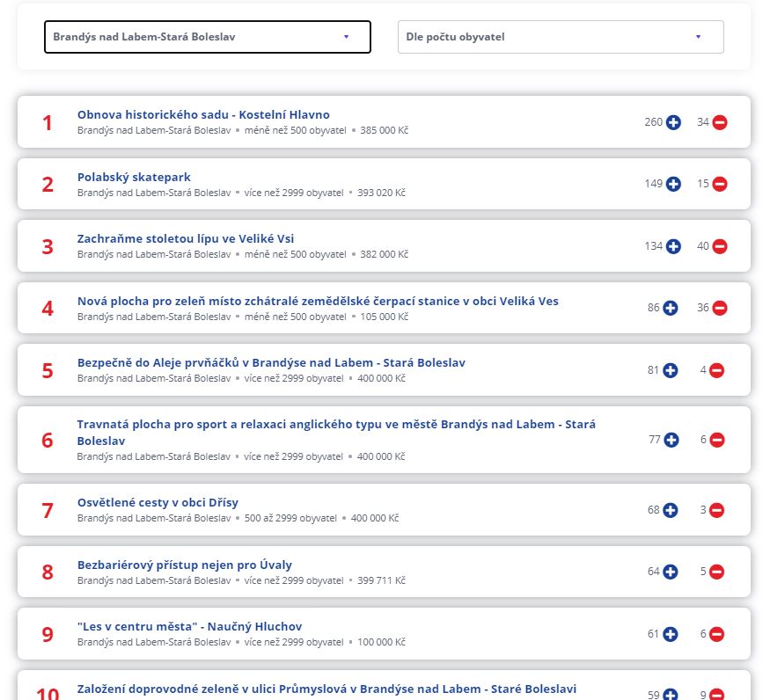770x700 pixels.
Task: Click the 385 000 Kč amount
Action: pos(384,130)
